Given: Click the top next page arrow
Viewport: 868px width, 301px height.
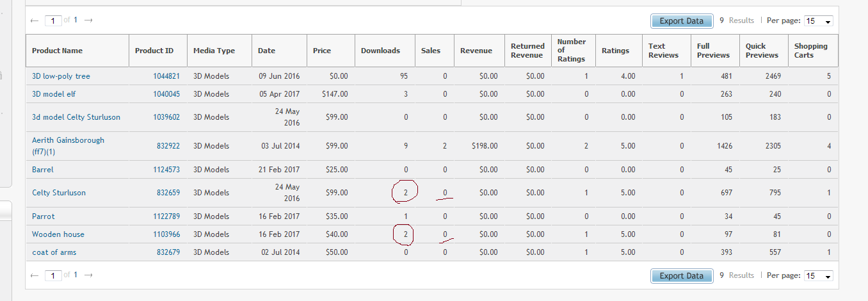Looking at the screenshot, I should click(88, 20).
